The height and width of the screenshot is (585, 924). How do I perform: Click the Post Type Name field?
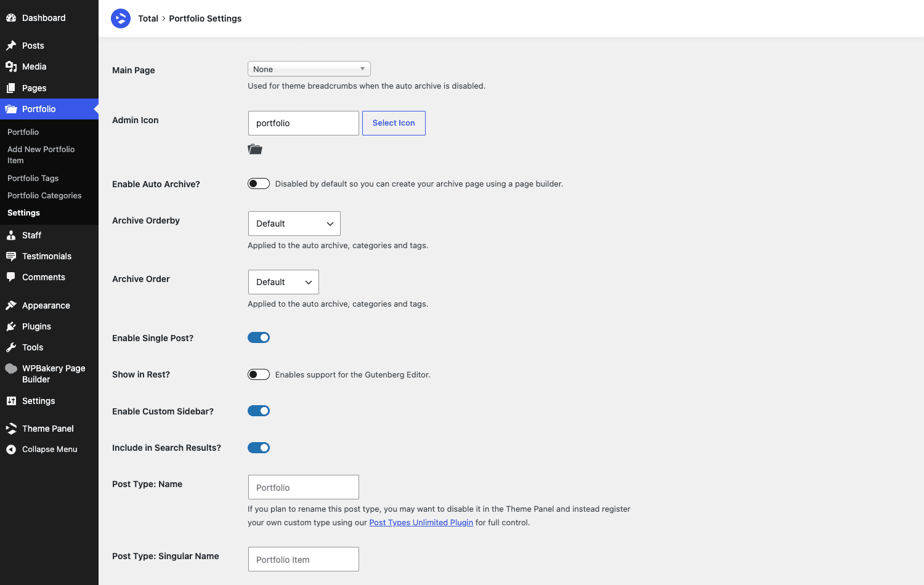tap(304, 487)
